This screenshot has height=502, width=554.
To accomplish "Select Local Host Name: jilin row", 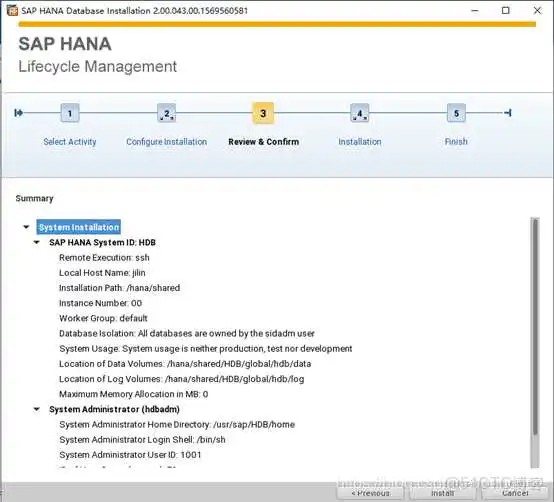I will [102, 273].
